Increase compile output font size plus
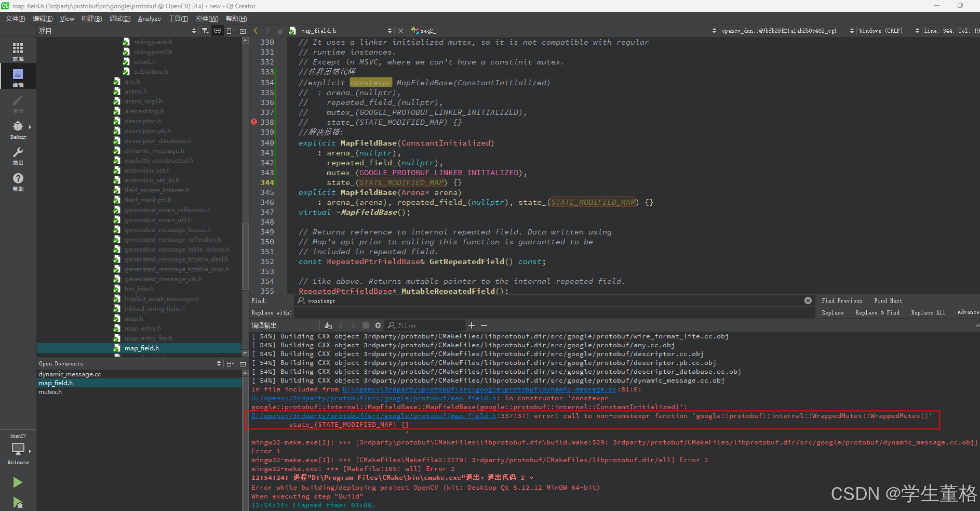980x511 pixels. tap(472, 325)
